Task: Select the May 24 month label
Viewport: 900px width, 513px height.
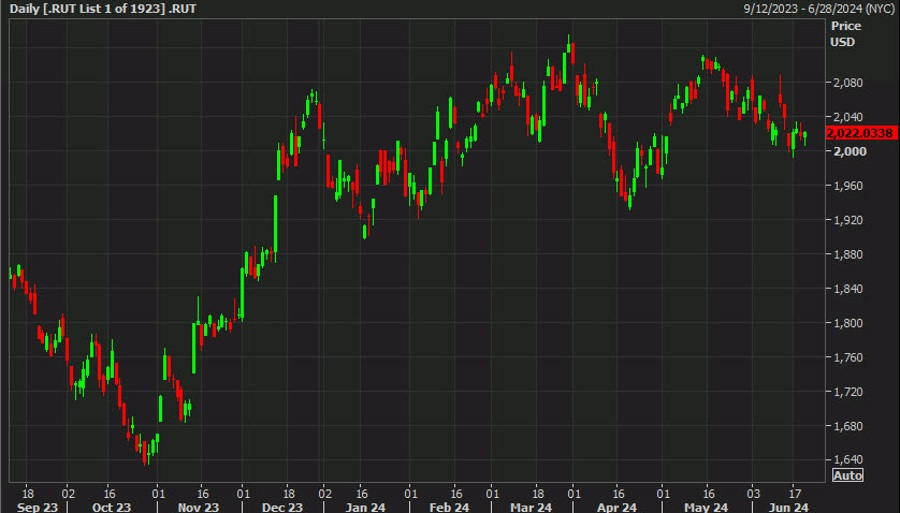Action: [x=706, y=507]
